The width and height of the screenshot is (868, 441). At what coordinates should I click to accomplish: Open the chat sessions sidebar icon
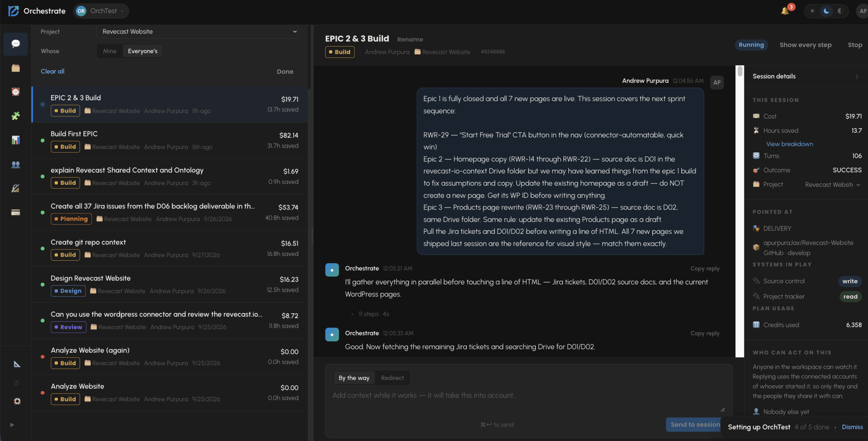[16, 44]
